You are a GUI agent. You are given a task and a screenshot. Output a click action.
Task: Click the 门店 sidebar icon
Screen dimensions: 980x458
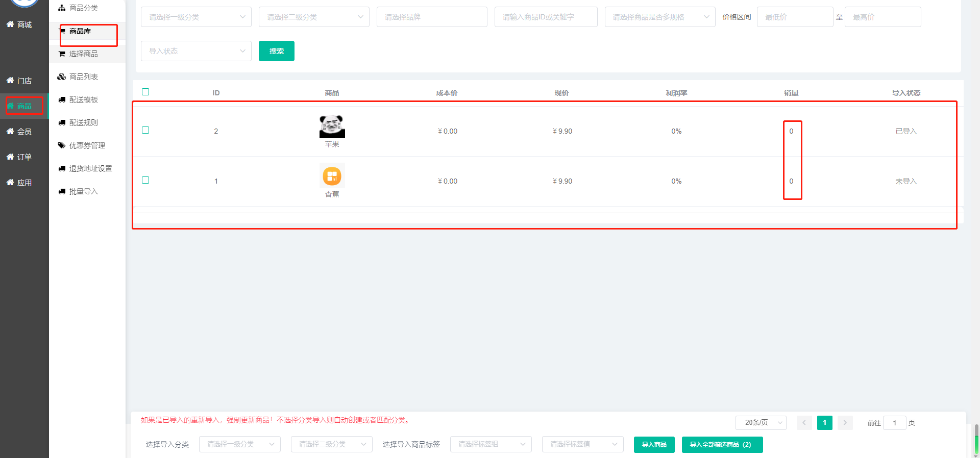click(10, 80)
